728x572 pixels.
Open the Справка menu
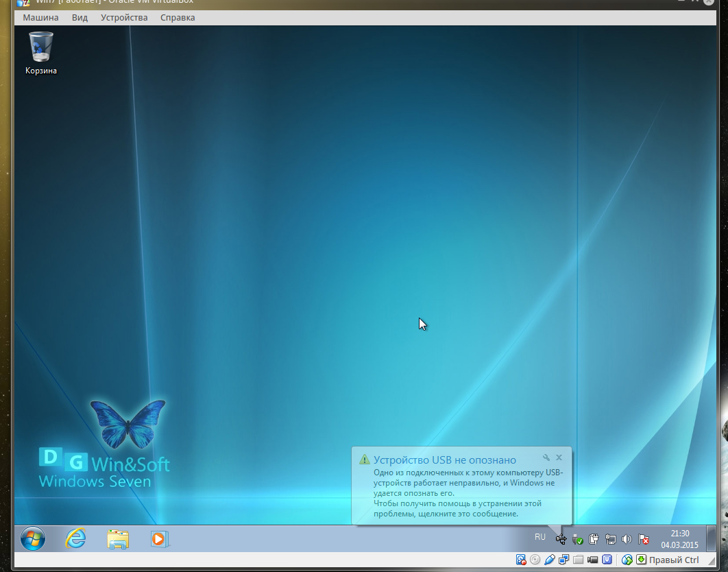178,18
